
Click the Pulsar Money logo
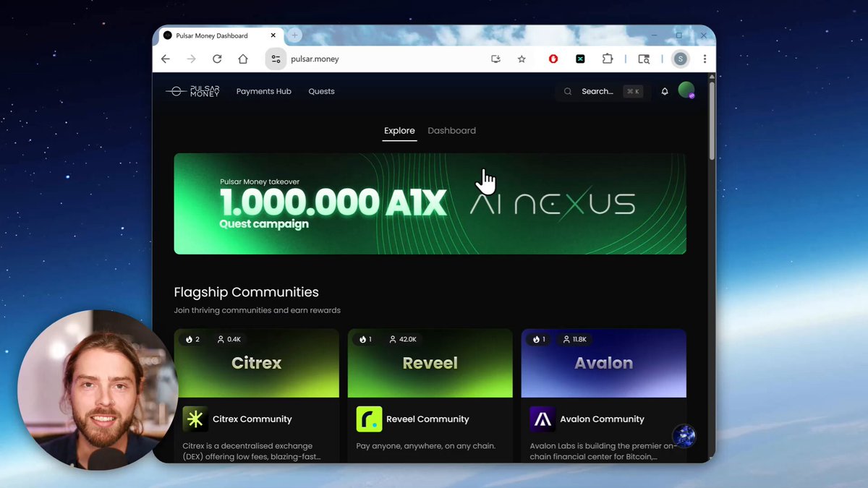[192, 91]
